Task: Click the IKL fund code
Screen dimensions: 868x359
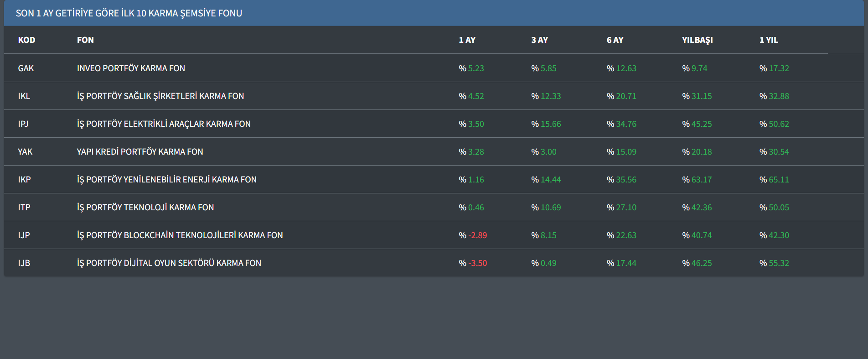Action: pos(24,96)
